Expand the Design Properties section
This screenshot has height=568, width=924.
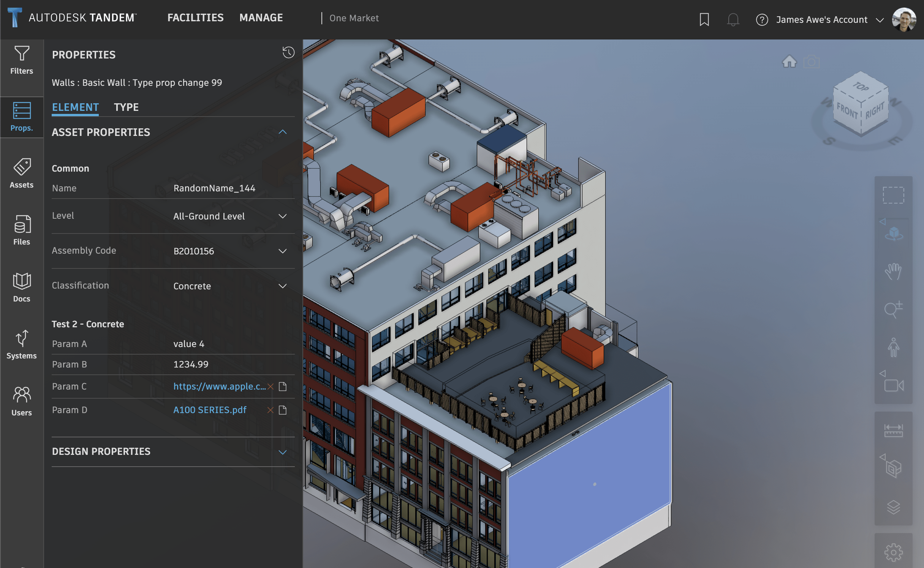[282, 451]
